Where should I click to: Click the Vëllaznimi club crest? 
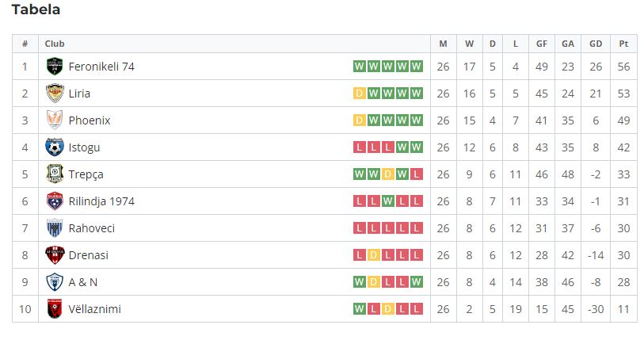54,309
